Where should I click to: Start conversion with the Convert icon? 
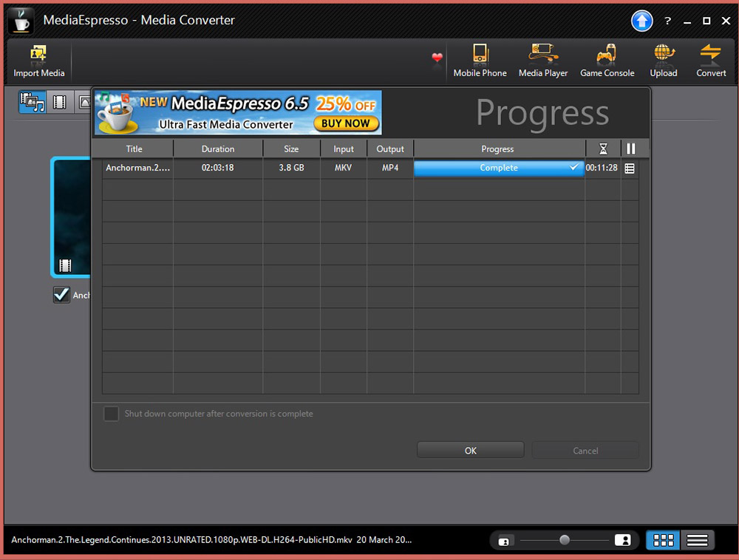tap(711, 62)
